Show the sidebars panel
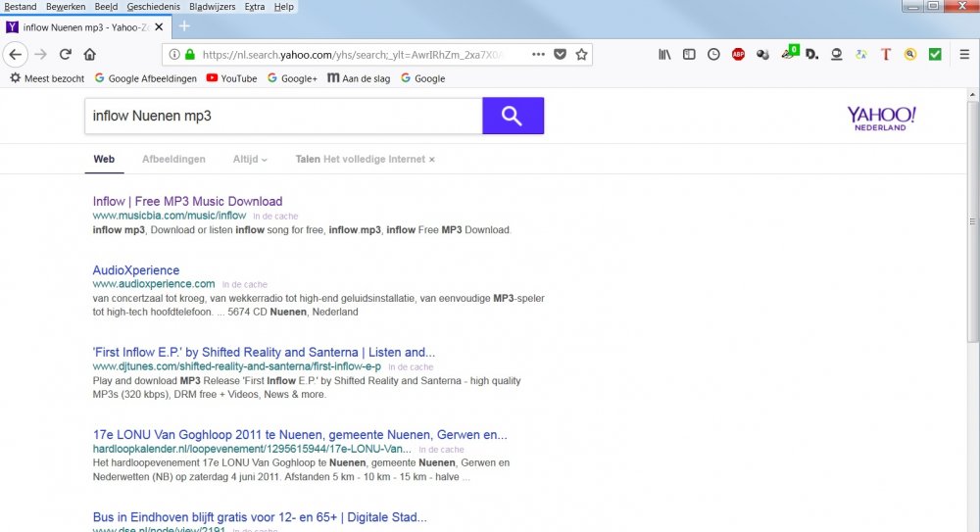The height and width of the screenshot is (532, 980). tap(689, 55)
